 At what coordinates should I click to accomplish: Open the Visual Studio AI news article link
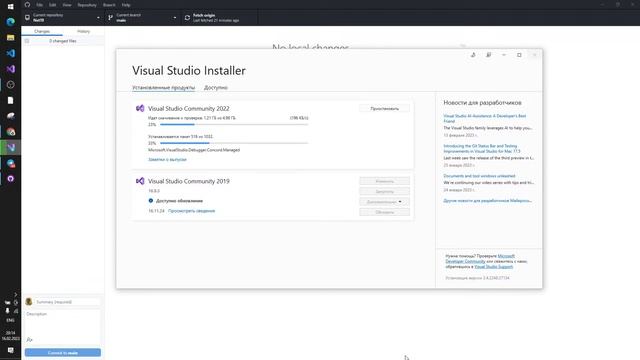click(x=485, y=118)
